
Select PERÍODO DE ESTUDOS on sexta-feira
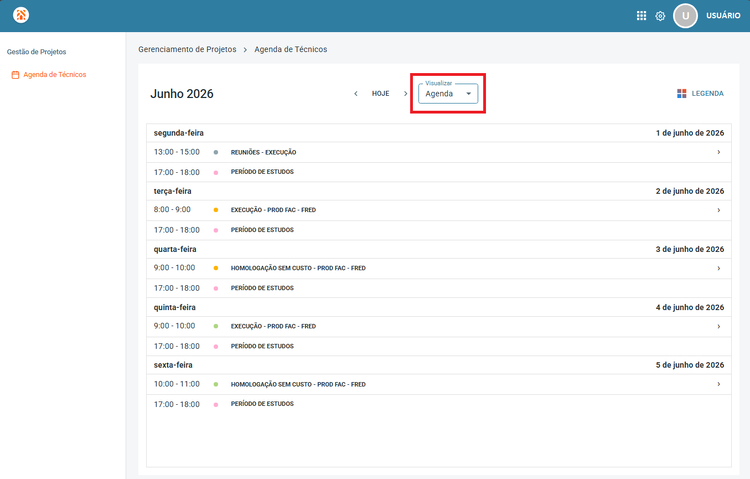click(262, 404)
